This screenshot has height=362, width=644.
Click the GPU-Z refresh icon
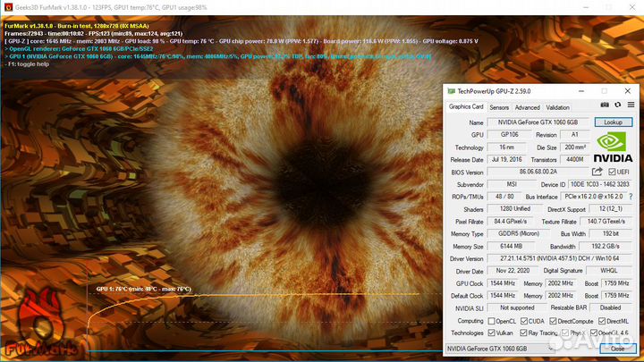click(x=617, y=106)
